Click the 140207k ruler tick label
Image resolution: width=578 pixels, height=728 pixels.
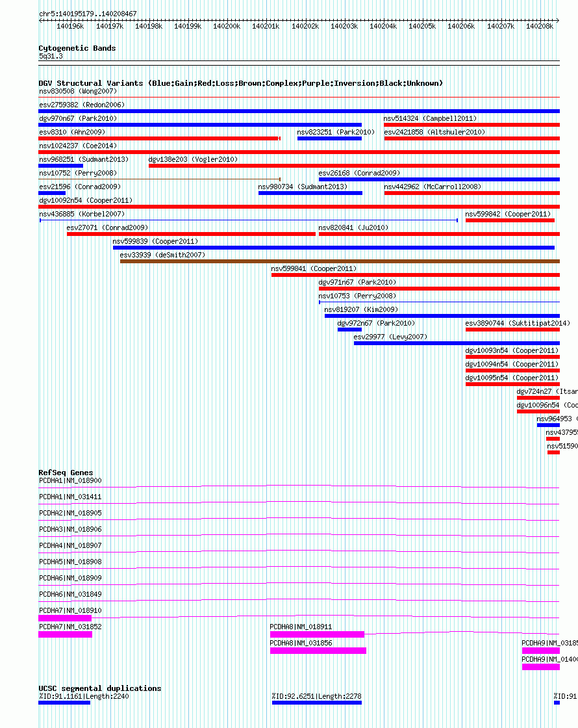coord(501,27)
